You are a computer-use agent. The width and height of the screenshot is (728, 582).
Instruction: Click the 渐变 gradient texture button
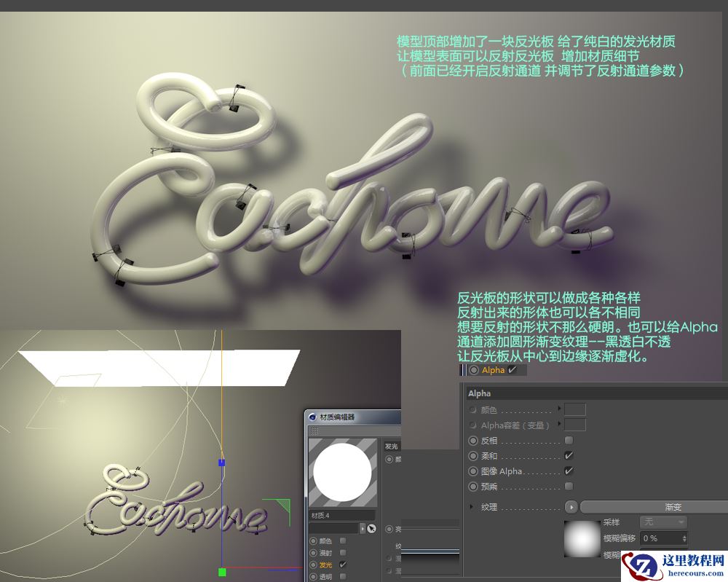point(673,507)
